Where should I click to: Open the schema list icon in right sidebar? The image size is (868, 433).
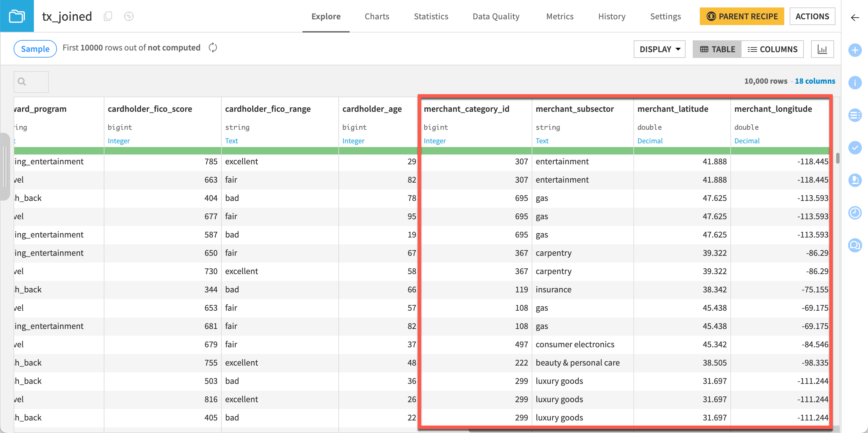[x=855, y=115]
